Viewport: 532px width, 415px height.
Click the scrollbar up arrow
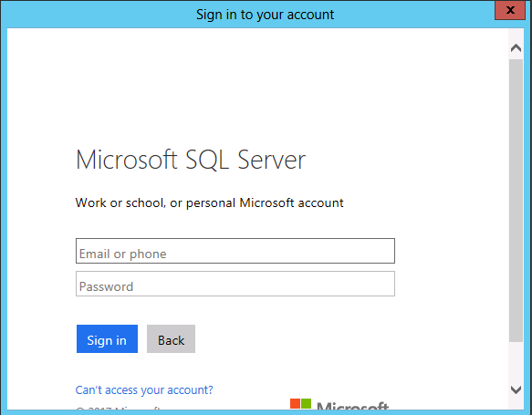(x=516, y=47)
